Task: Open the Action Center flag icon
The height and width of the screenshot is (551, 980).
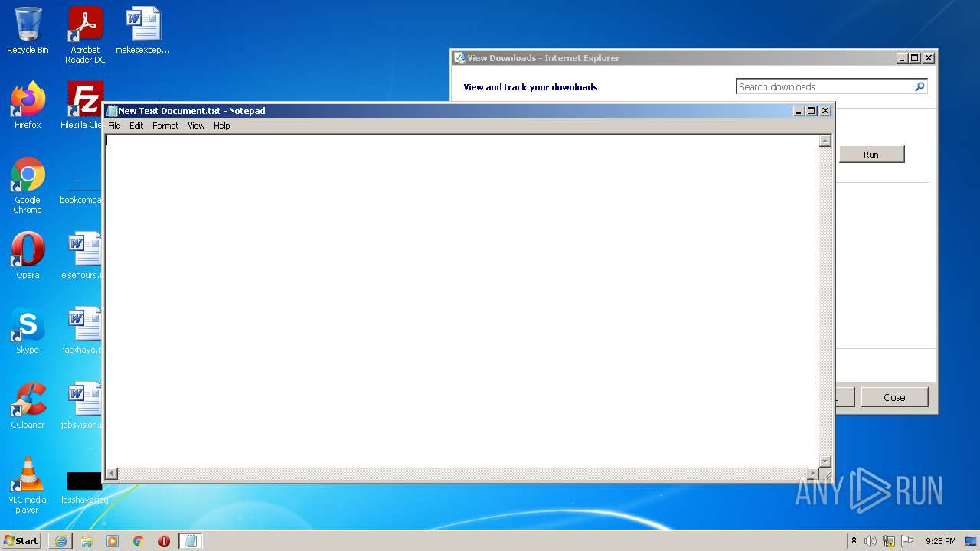Action: coord(907,541)
